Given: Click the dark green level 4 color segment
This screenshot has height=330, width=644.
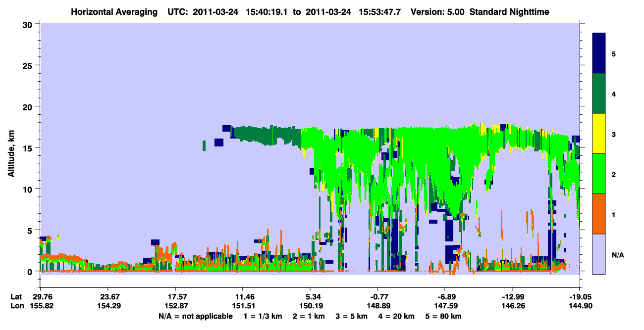Looking at the screenshot, I should point(599,93).
